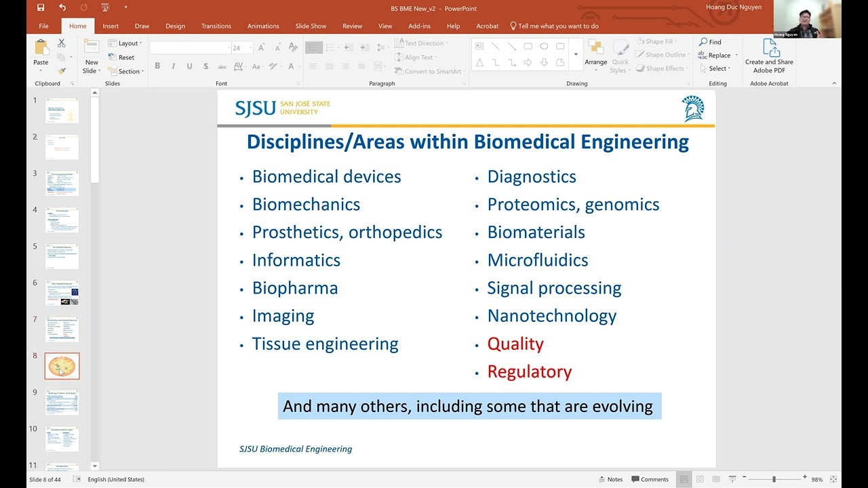Click Increase List Level icon
The height and width of the screenshot is (488, 868).
(x=365, y=47)
